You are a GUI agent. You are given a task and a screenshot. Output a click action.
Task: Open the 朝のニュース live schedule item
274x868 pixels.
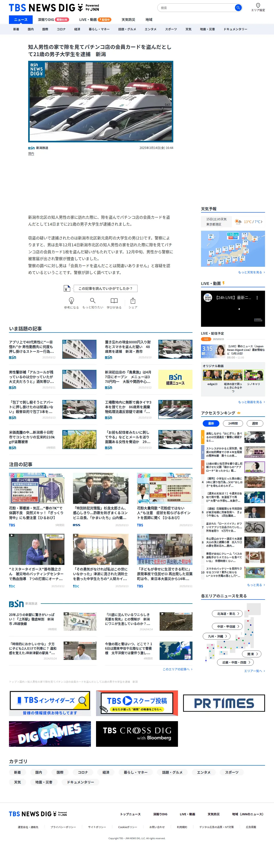(233, 352)
